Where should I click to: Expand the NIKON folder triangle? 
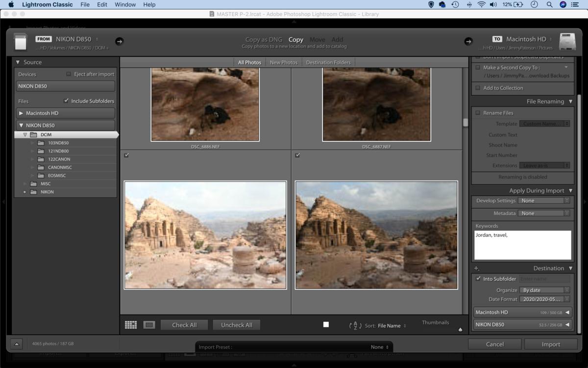coord(25,192)
